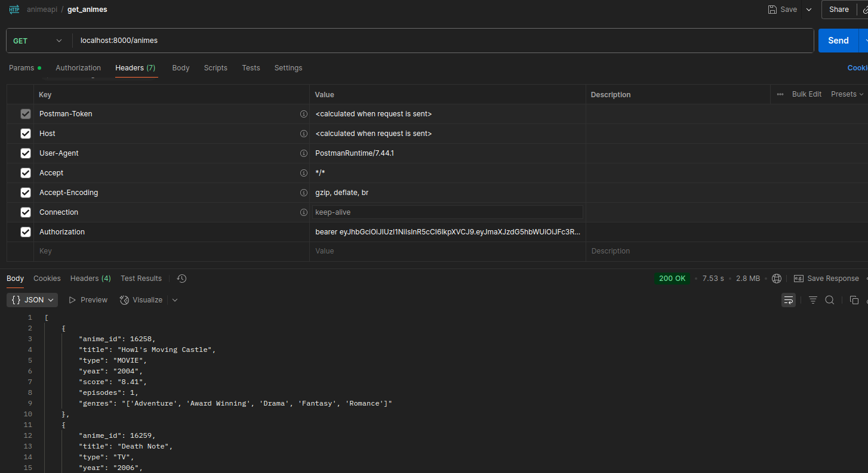The width and height of the screenshot is (868, 473).
Task: Send the request
Action: [x=838, y=41]
